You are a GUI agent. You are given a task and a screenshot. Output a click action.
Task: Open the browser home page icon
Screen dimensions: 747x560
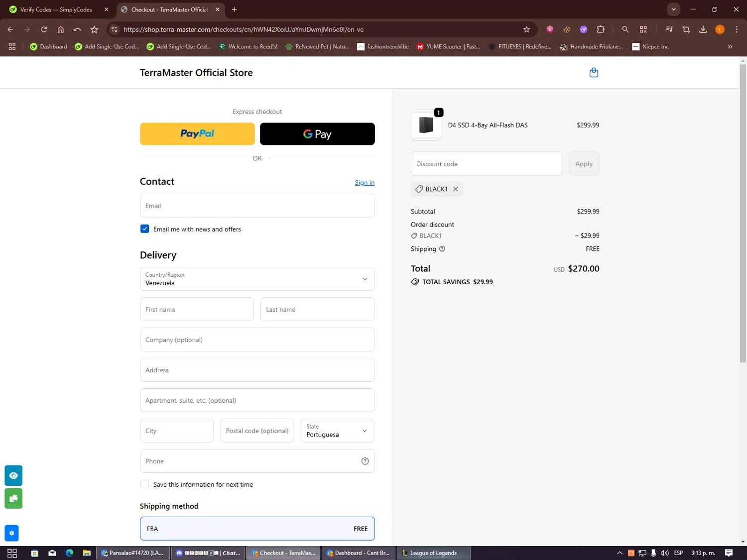click(61, 29)
